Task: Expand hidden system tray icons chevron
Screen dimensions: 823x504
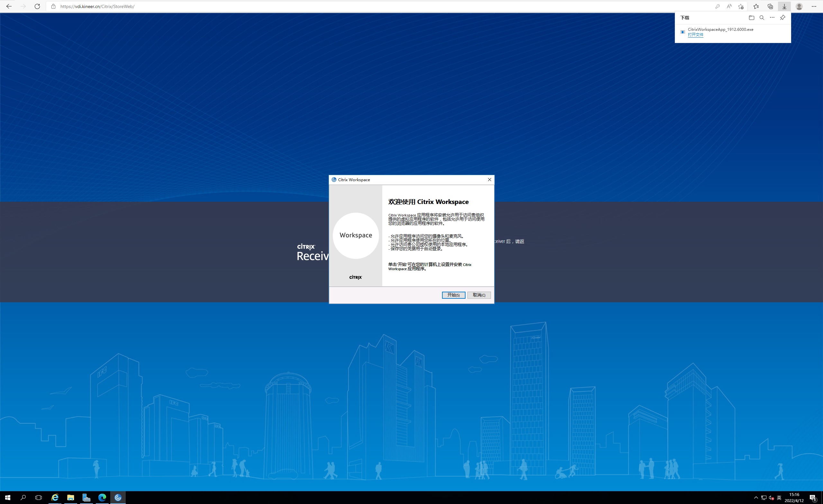Action: [756, 498]
